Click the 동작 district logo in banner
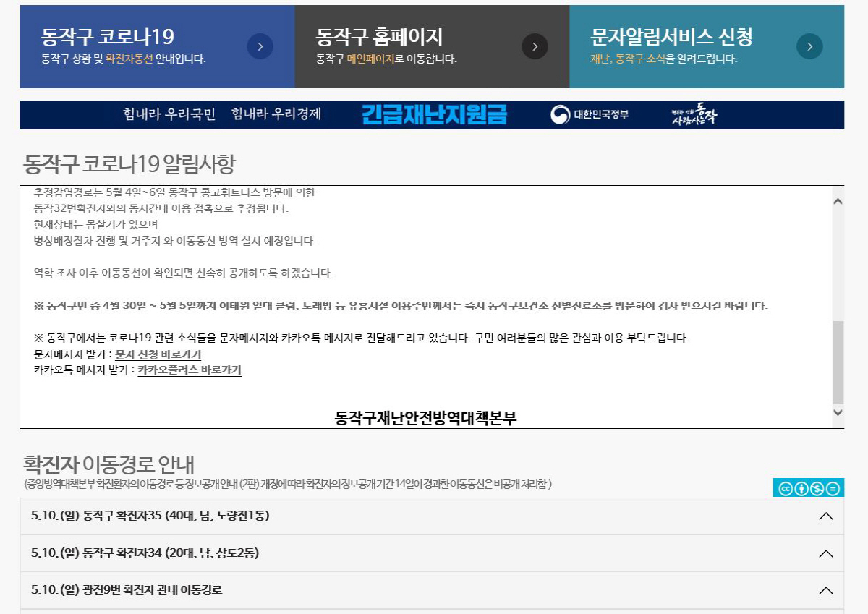The image size is (868, 614). coord(694,115)
